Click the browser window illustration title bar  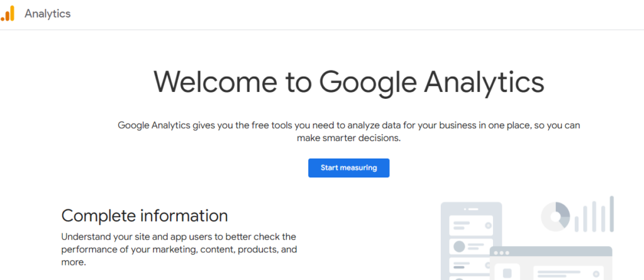click(551, 252)
